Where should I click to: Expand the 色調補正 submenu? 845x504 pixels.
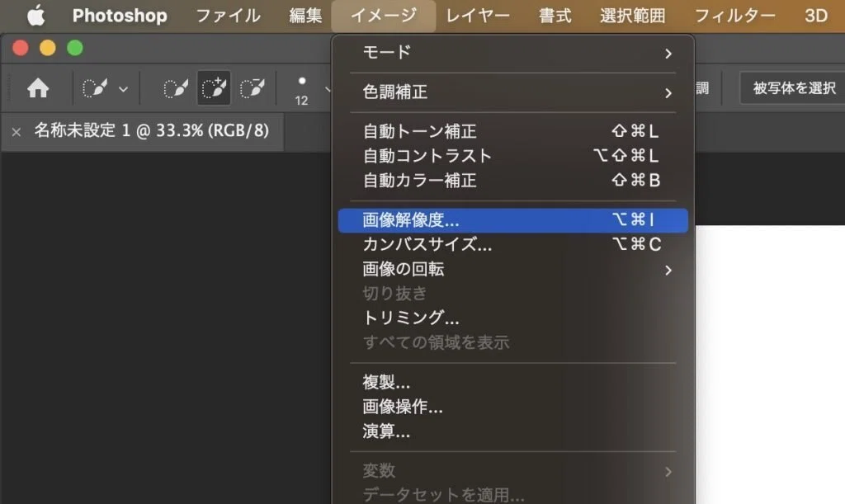coord(512,92)
